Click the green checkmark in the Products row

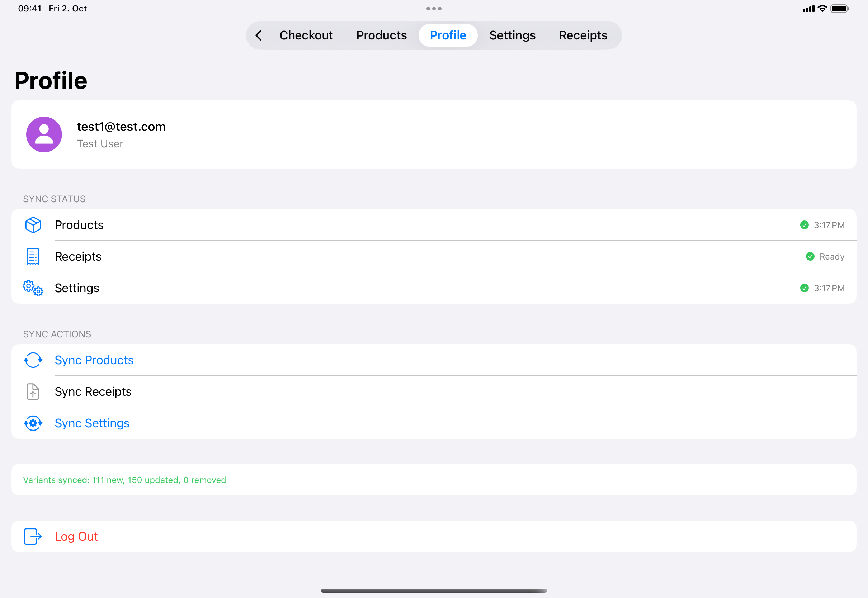coord(804,225)
